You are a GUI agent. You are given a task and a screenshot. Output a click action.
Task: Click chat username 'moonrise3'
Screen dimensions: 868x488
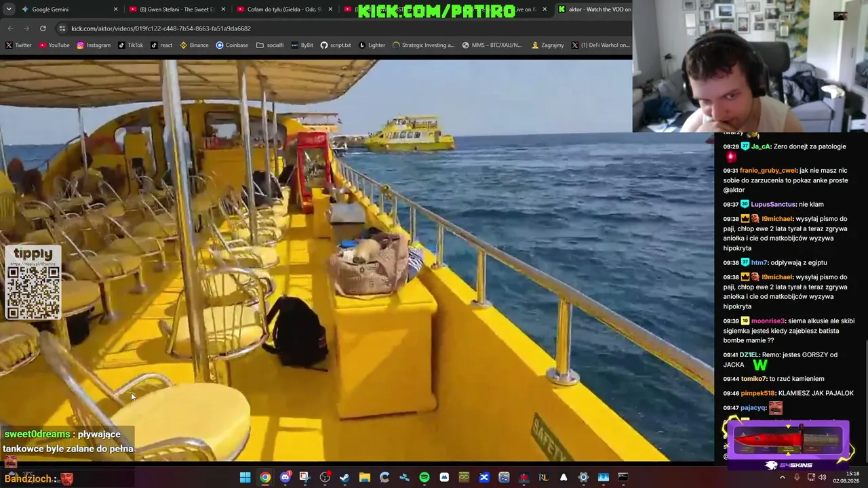click(x=768, y=321)
